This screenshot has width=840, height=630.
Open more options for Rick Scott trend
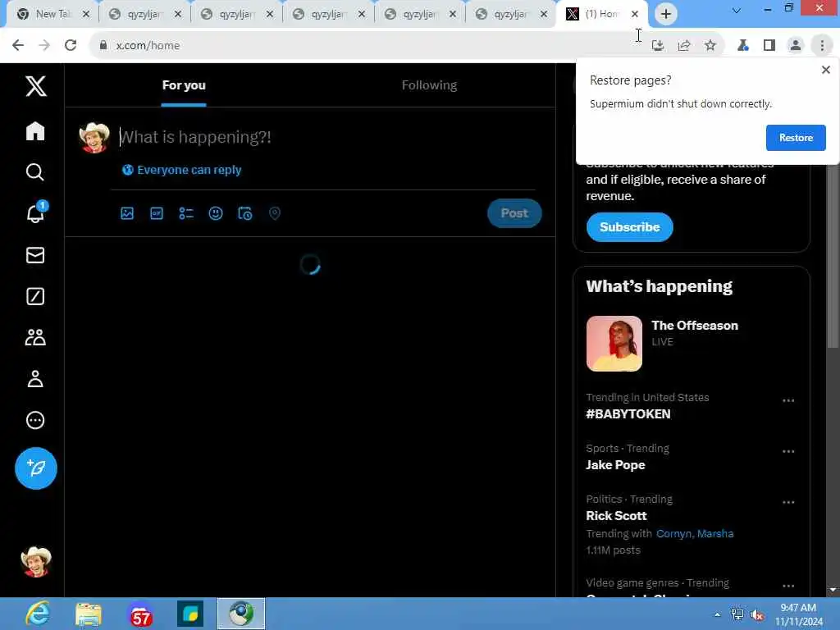[x=788, y=503]
